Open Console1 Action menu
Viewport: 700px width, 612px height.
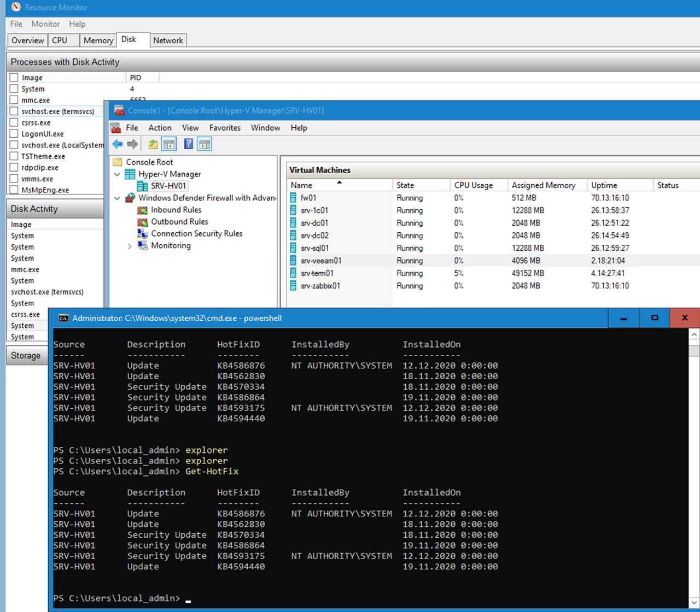(x=160, y=128)
